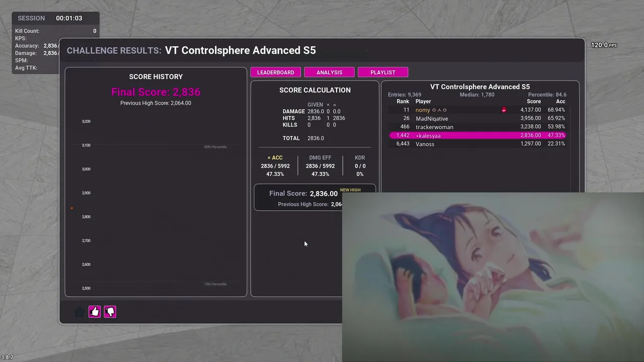
Task: Click the anime girl video overlay
Action: coord(493,277)
